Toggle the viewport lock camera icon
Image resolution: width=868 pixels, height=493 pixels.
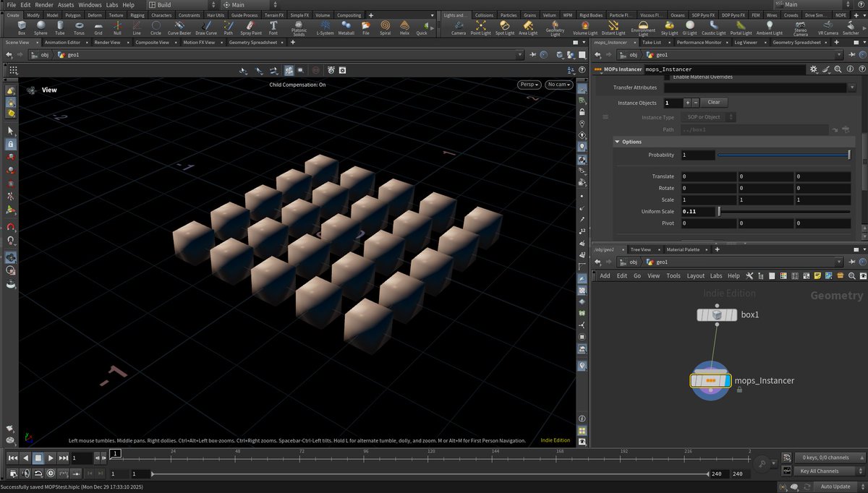click(x=583, y=112)
